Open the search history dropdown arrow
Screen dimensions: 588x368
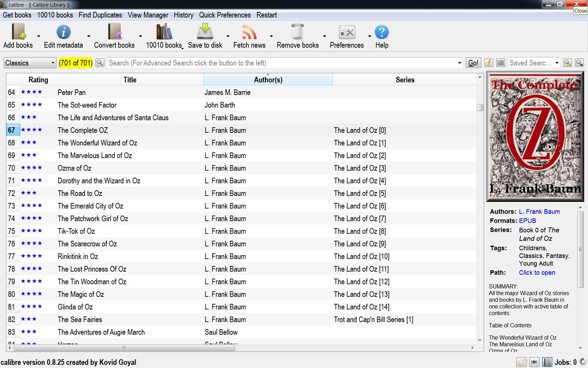tap(460, 63)
